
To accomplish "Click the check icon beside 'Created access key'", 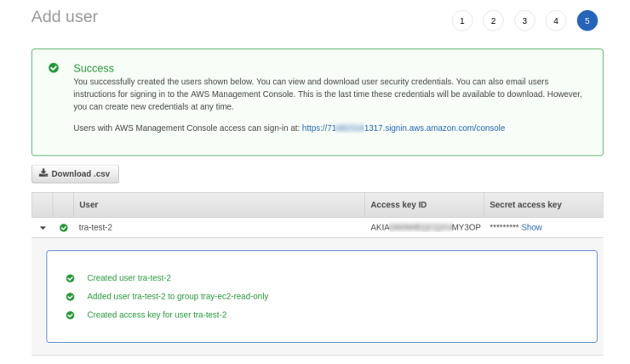I will coord(70,316).
